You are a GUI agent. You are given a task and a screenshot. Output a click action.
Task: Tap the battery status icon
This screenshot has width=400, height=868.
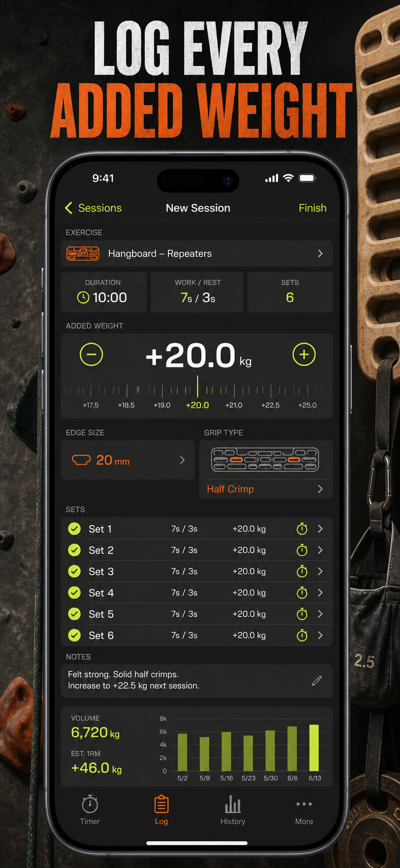307,178
